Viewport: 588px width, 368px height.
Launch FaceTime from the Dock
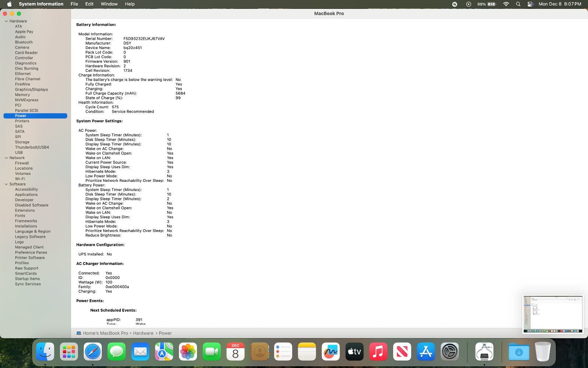tap(212, 352)
